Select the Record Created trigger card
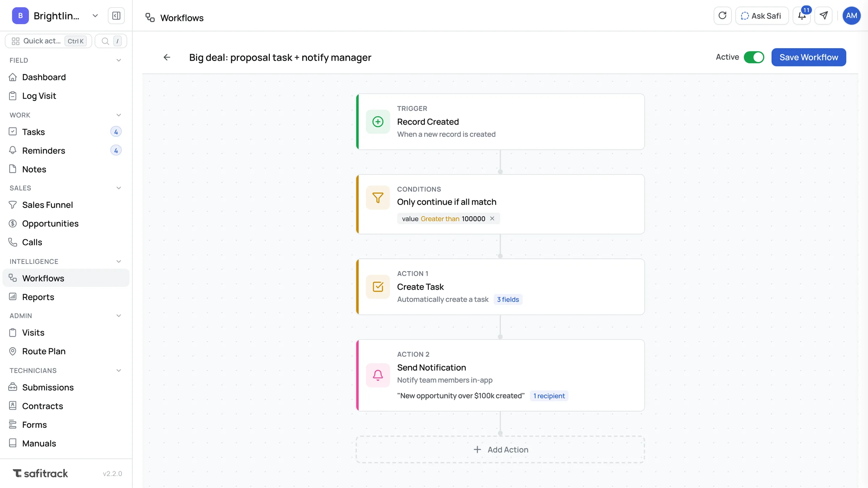 click(500, 122)
